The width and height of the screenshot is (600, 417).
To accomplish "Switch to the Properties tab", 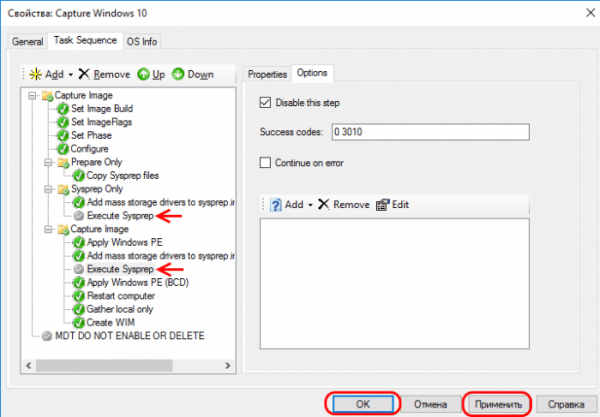I will tap(267, 74).
